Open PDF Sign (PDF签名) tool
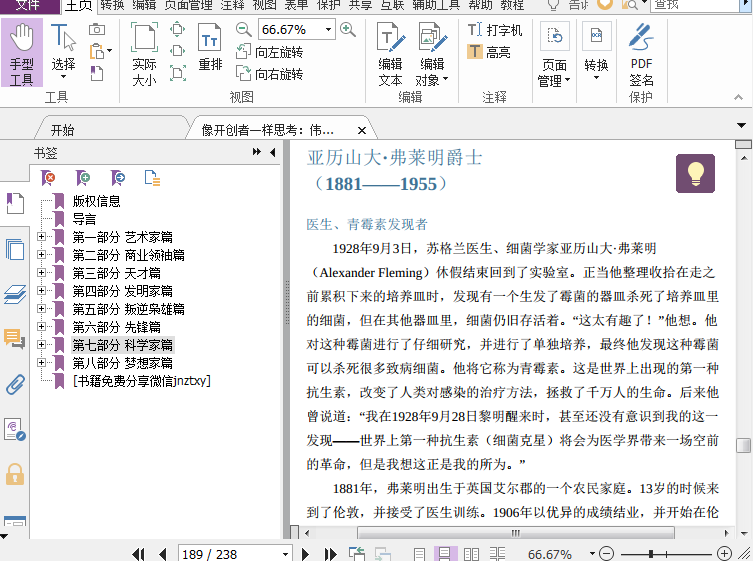 coord(641,55)
